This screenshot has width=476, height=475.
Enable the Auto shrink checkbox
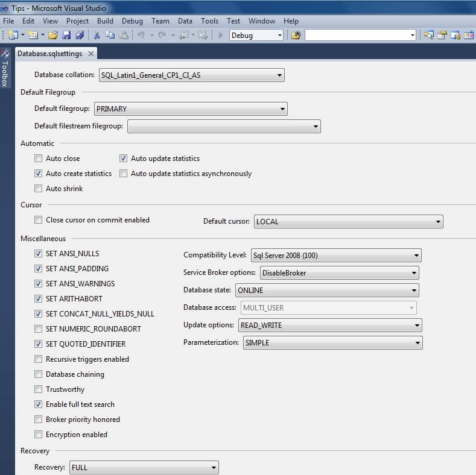pyautogui.click(x=38, y=188)
